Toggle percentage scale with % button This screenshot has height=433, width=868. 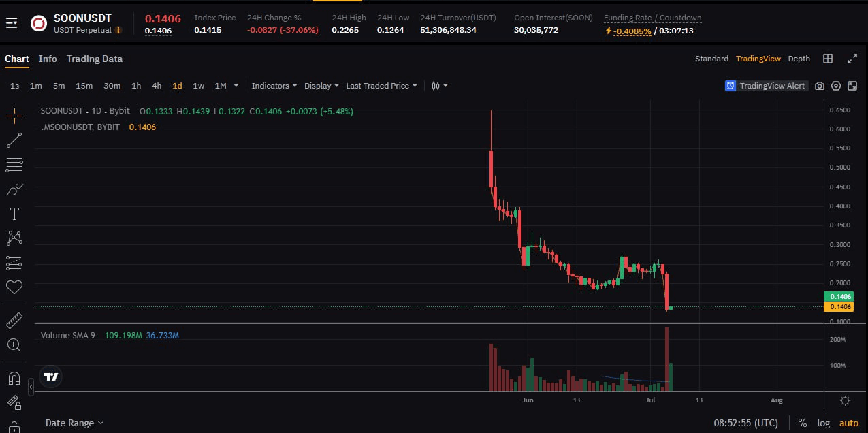coord(803,423)
